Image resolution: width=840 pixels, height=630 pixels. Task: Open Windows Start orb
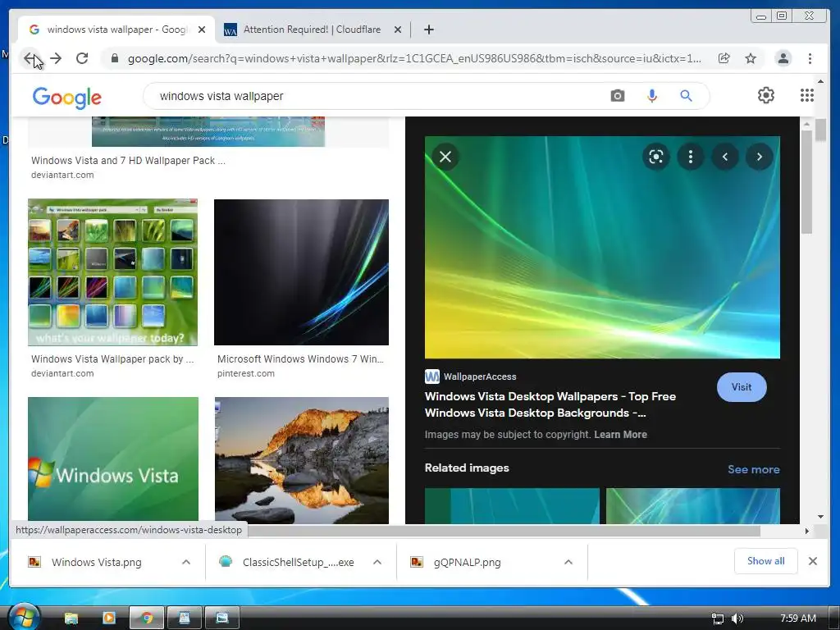pyautogui.click(x=23, y=617)
